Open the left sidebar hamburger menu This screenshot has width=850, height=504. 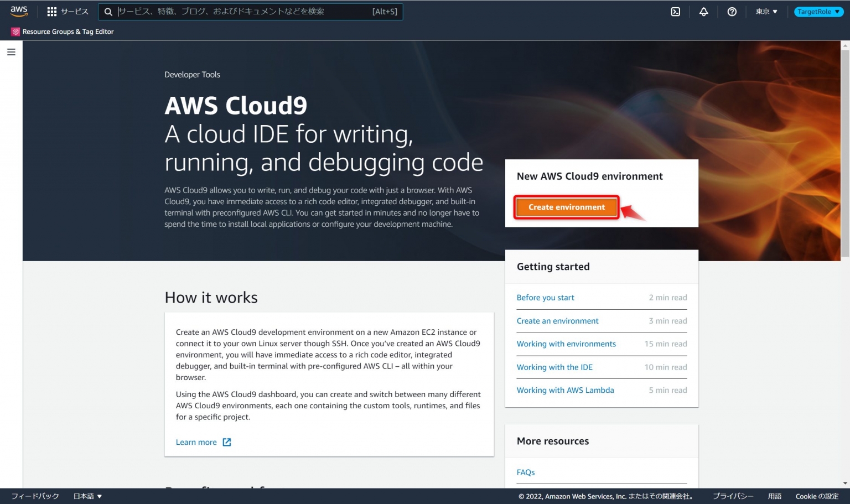[x=11, y=51]
